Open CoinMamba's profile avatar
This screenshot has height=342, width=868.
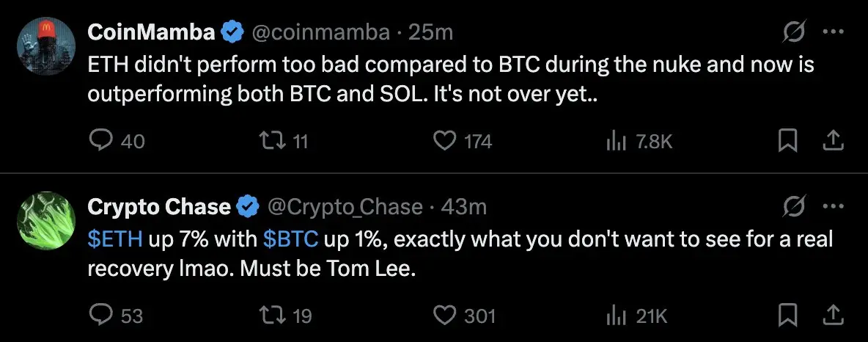pyautogui.click(x=46, y=46)
